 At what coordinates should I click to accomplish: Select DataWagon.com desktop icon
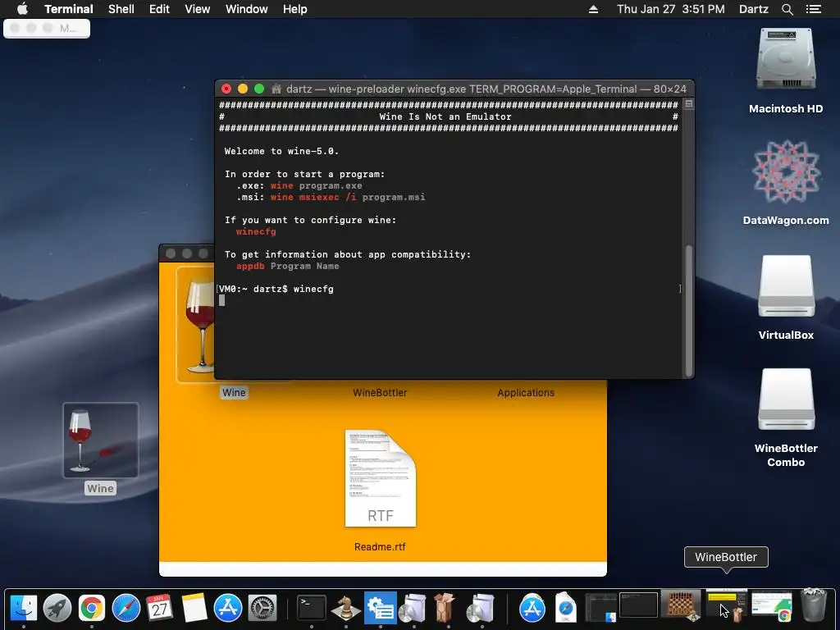(786, 172)
